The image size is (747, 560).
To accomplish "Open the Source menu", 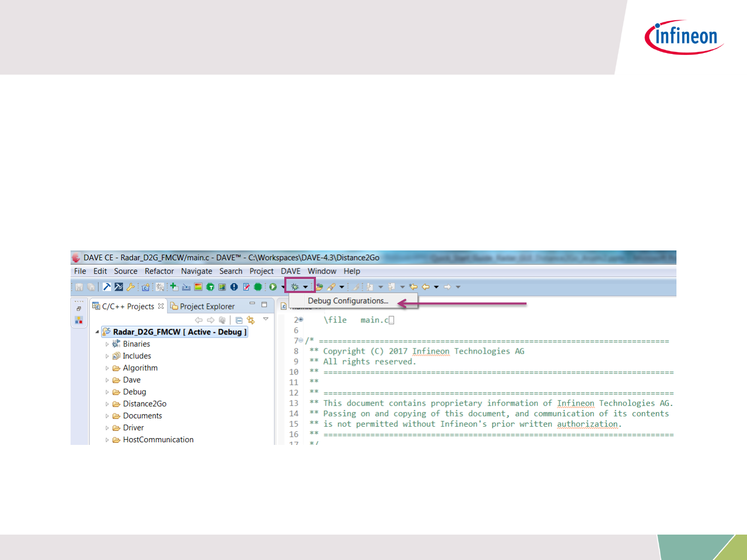I will pyautogui.click(x=126, y=271).
